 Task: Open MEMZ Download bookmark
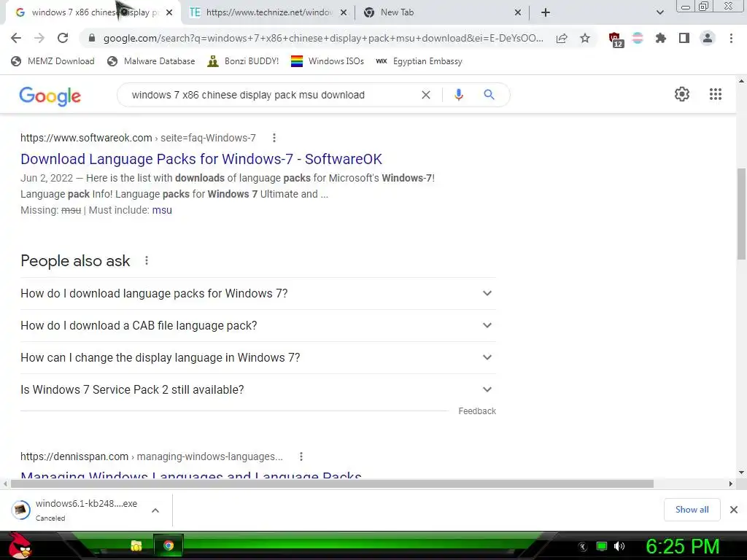click(53, 61)
